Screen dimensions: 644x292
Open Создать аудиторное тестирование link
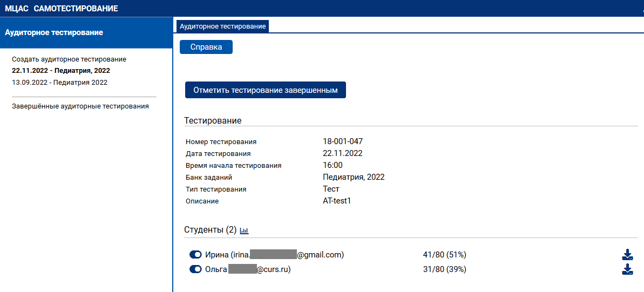pos(69,59)
